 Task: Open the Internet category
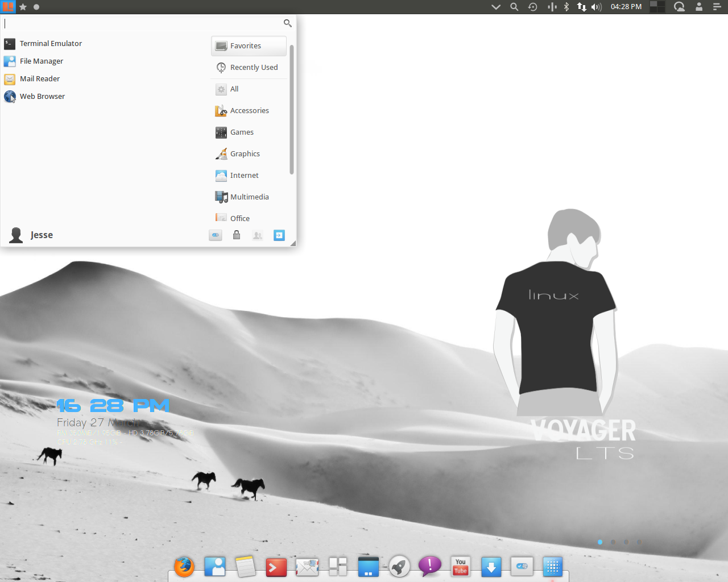pos(249,176)
